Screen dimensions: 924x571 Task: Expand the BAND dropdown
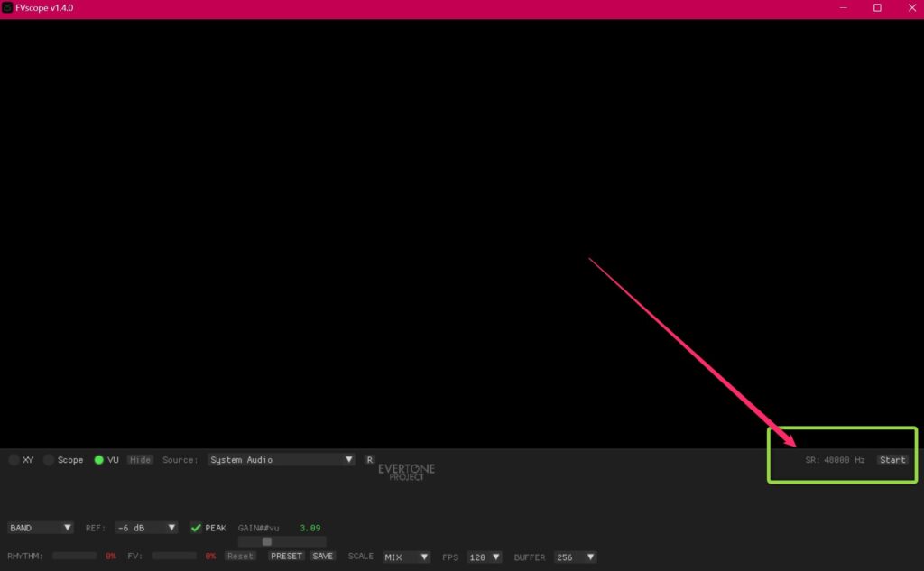41,528
